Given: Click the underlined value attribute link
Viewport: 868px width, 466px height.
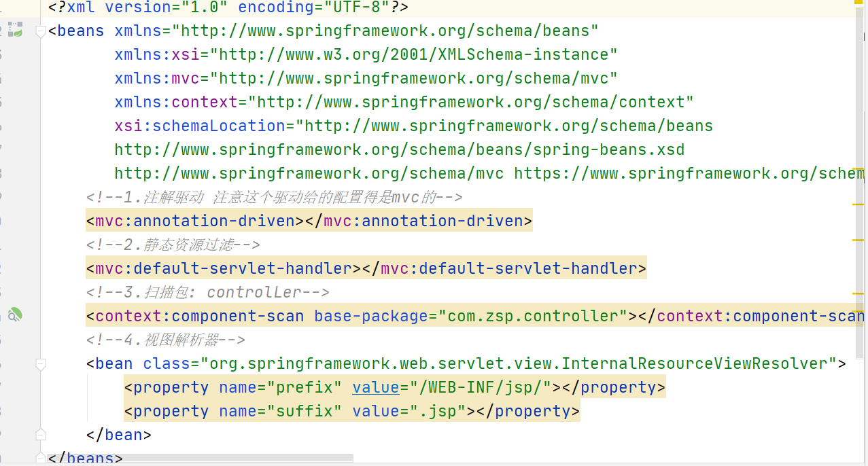Looking at the screenshot, I should [376, 387].
